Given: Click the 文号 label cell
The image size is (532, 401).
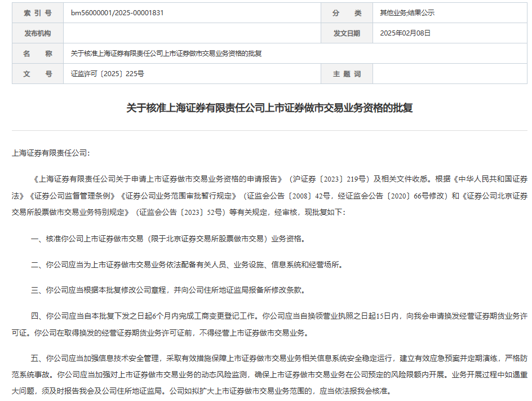Looking at the screenshot, I should click(38, 74).
